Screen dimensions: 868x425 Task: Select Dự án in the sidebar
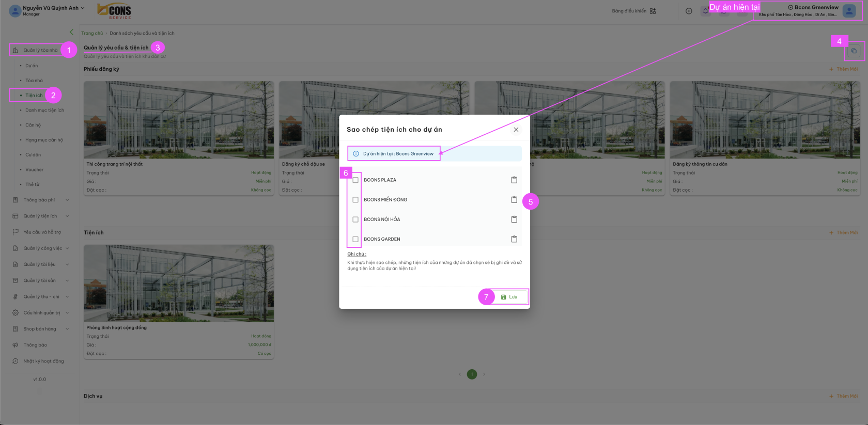(x=32, y=66)
